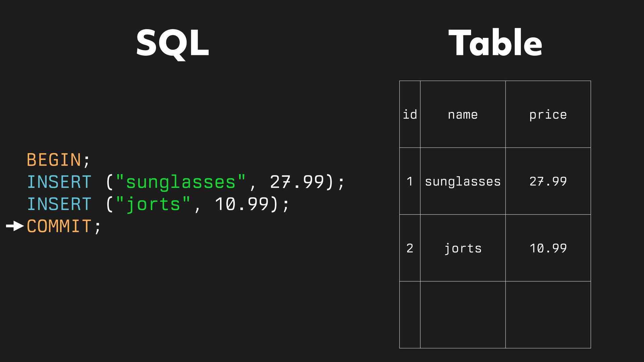Click the 10.99 price cell in table
This screenshot has width=644, height=362.
click(x=548, y=248)
